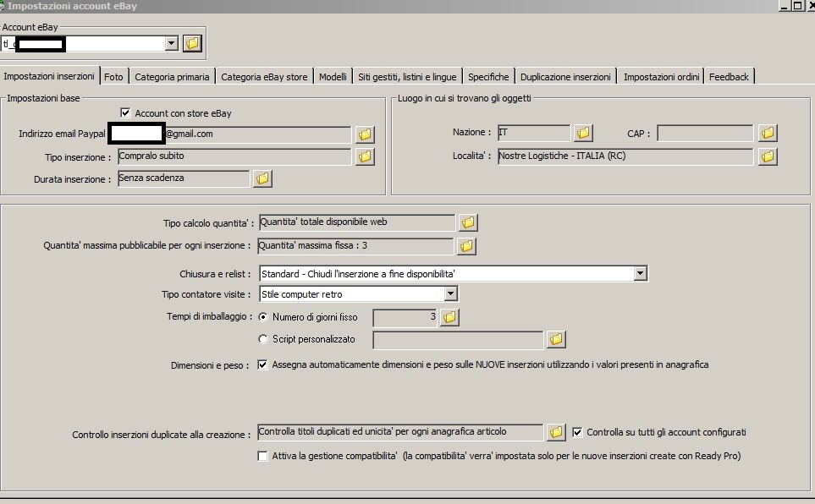The width and height of the screenshot is (815, 504).
Task: Toggle Controlla su tutti gli account configurati
Action: [577, 432]
